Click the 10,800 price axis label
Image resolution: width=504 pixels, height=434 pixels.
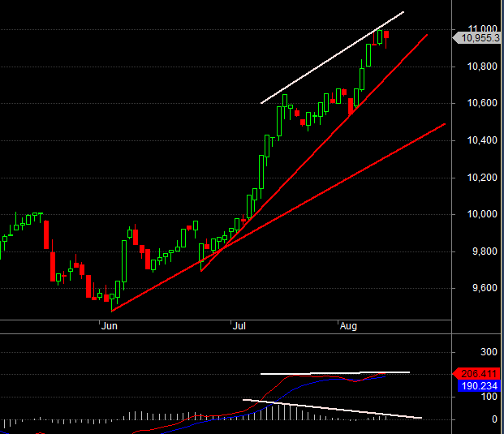tap(482, 67)
